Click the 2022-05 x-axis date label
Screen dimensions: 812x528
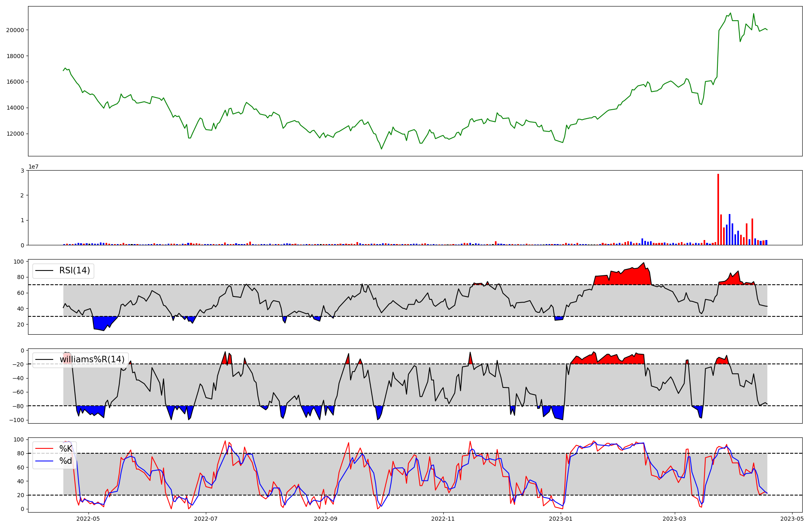coord(88,519)
